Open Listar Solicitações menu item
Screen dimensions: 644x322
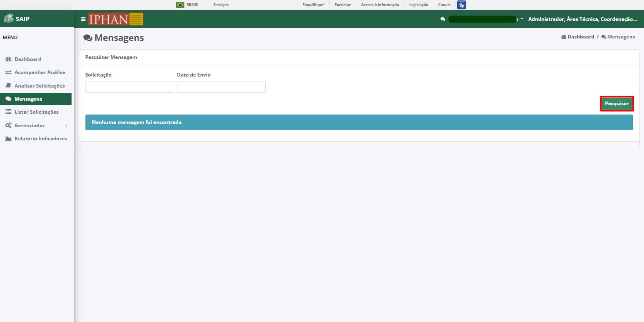(x=36, y=112)
